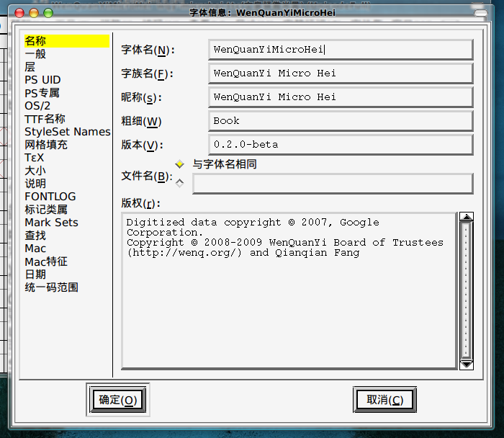
Task: Select the PS专属 entry
Action: (x=42, y=93)
